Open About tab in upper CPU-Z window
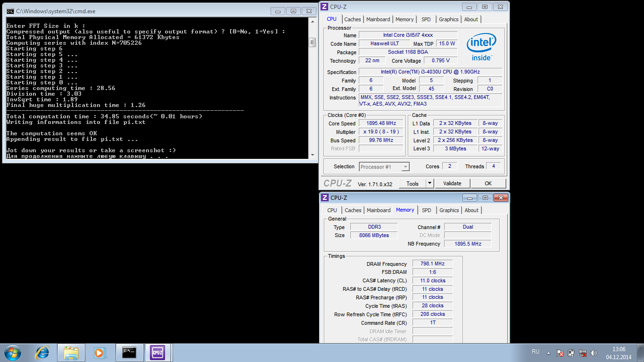This screenshot has width=644, height=362. click(471, 19)
